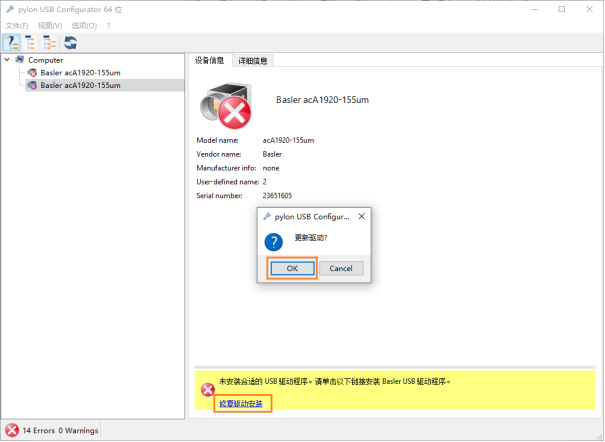The width and height of the screenshot is (605, 442).
Task: Click the serial number 23651605
Action: pos(277,196)
